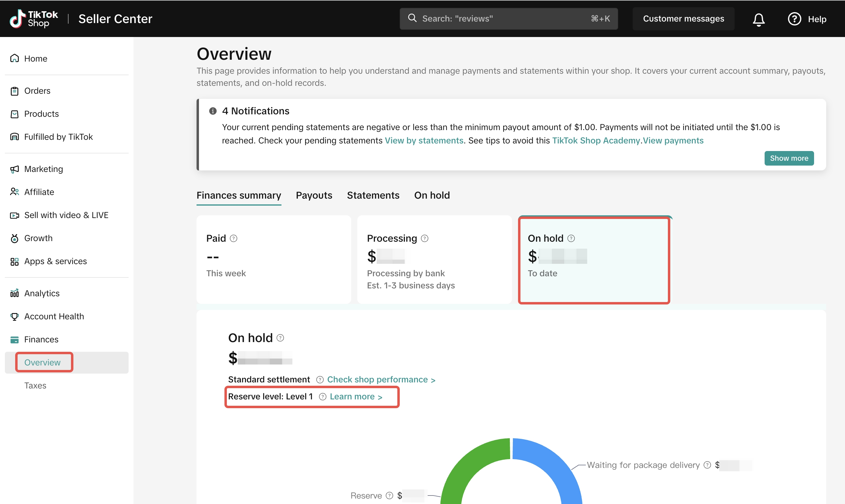This screenshot has width=845, height=504.
Task: Click info icon beside Processing
Action: click(425, 238)
